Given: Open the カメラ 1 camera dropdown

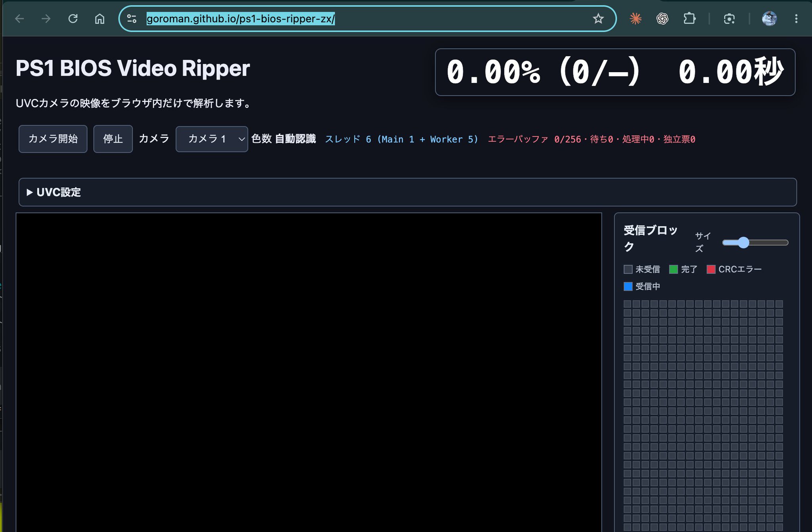Looking at the screenshot, I should click(x=212, y=139).
